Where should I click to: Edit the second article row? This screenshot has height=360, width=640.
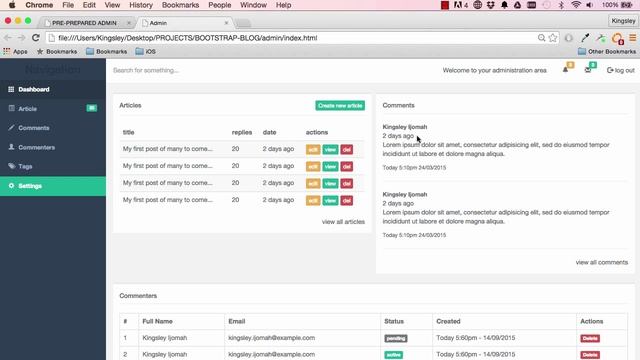pyautogui.click(x=313, y=167)
